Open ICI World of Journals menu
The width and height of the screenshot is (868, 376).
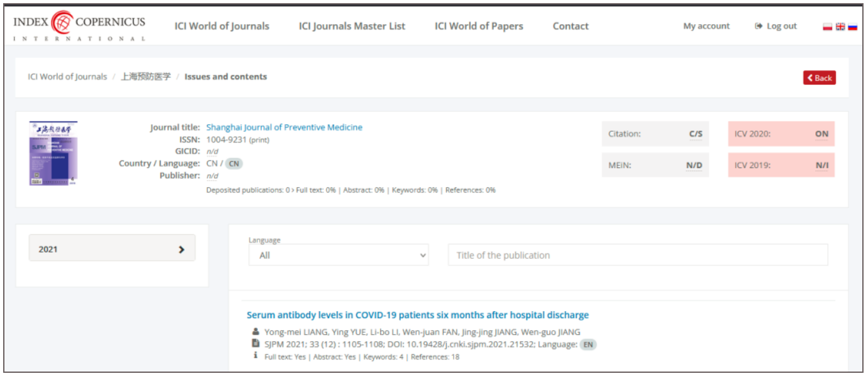point(222,26)
